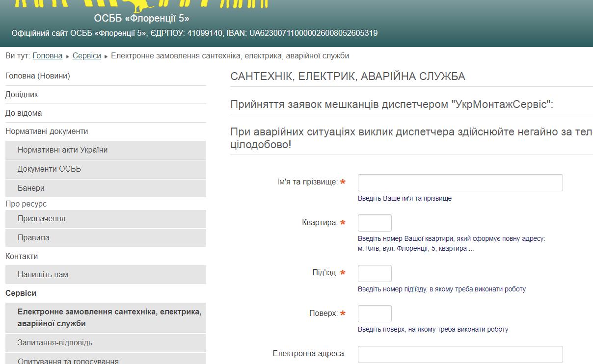Click the ОСББ «Флоренції 5» site title

[142, 19]
